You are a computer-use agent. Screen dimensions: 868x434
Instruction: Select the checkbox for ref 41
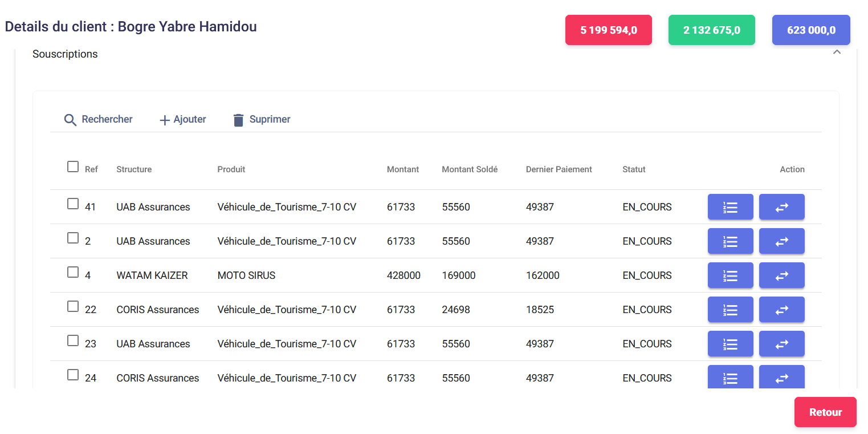(x=73, y=204)
